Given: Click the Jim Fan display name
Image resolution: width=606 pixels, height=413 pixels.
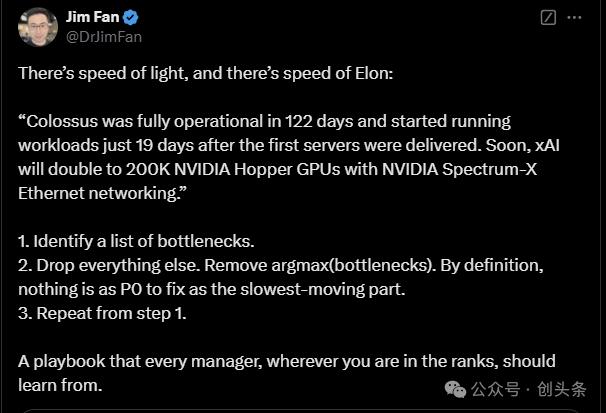Looking at the screenshot, I should [x=96, y=17].
